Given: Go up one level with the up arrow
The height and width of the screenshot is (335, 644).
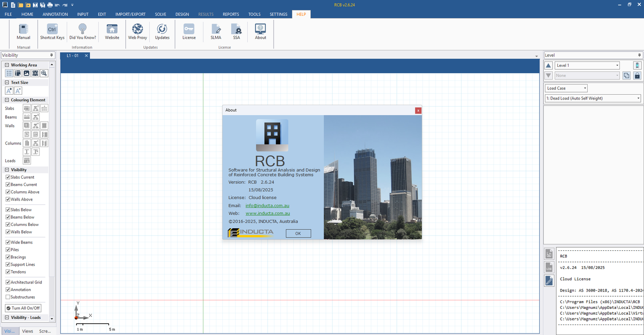Looking at the screenshot, I should point(548,65).
